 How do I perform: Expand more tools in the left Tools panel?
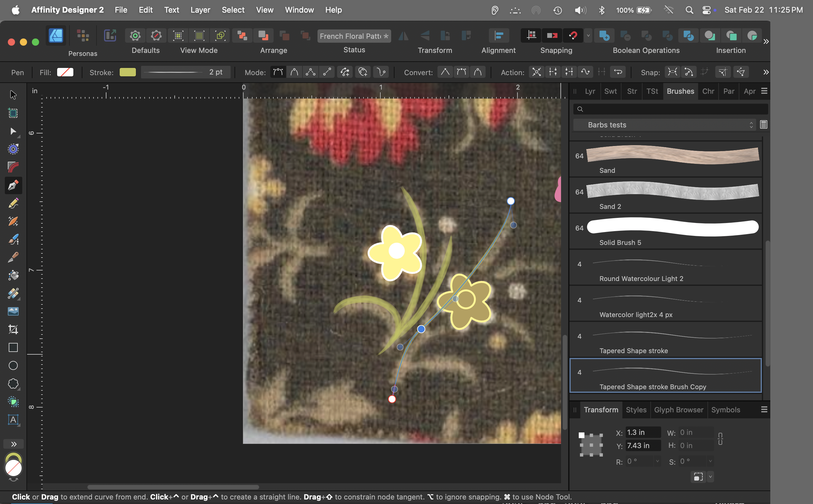(13, 444)
